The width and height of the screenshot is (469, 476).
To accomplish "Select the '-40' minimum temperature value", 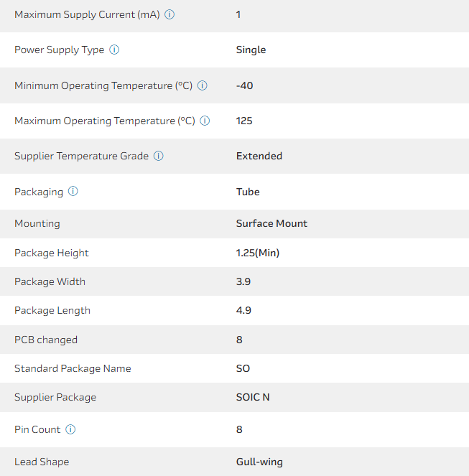I will pos(244,85).
